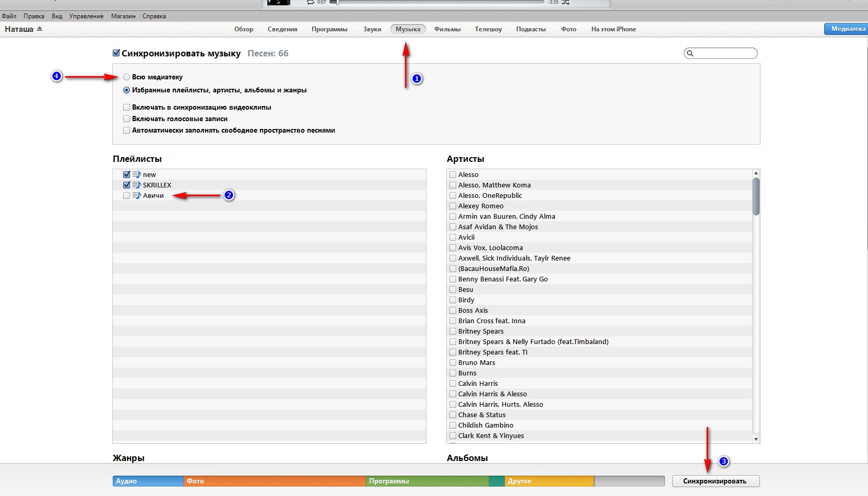868x496 pixels.
Task: Switch to the Подкасты tab
Action: 531,29
